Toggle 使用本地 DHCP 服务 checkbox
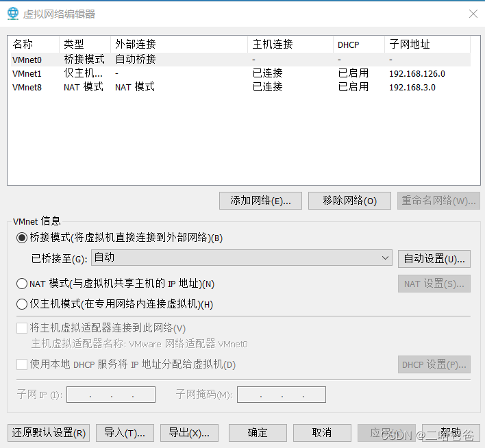Image resolution: width=485 pixels, height=448 pixels. (22, 364)
